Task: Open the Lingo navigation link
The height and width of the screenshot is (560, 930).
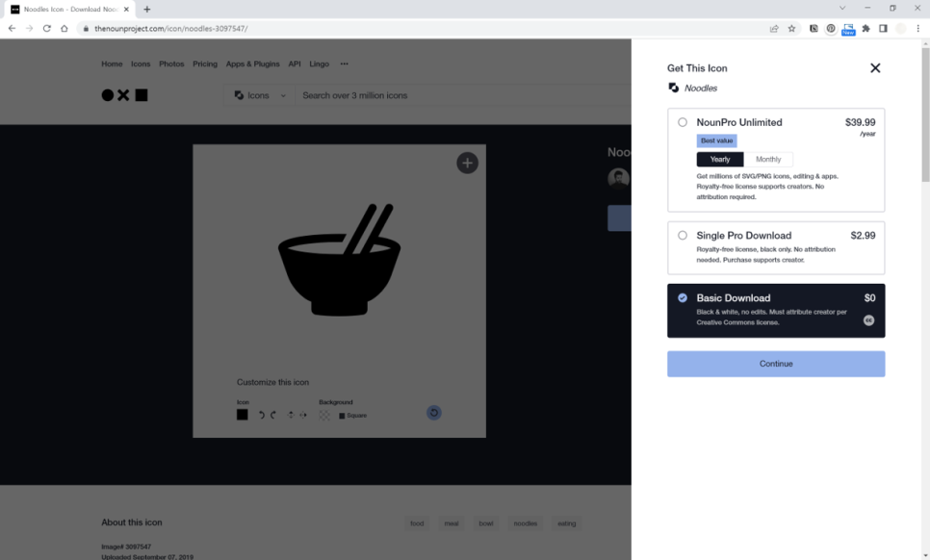Action: pyautogui.click(x=319, y=64)
